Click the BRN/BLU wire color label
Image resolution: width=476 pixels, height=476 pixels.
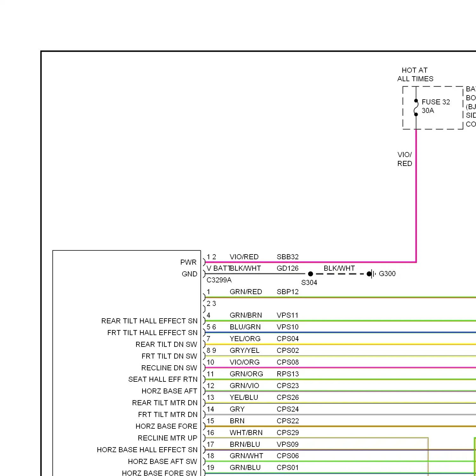click(x=245, y=444)
